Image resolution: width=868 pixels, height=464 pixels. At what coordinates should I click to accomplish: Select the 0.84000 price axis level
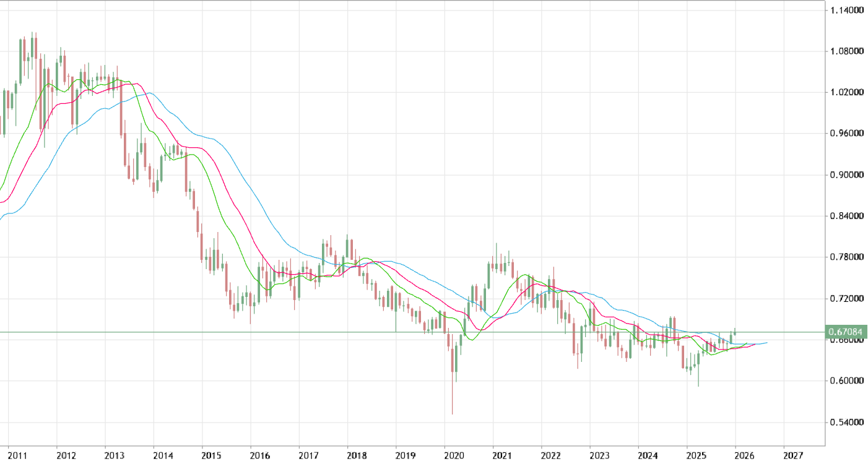846,216
